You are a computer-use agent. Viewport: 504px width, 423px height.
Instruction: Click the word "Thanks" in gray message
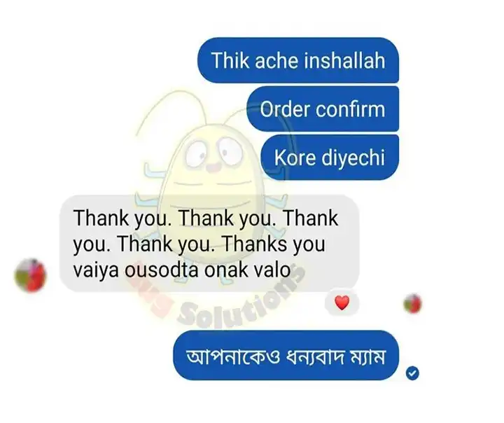255,244
